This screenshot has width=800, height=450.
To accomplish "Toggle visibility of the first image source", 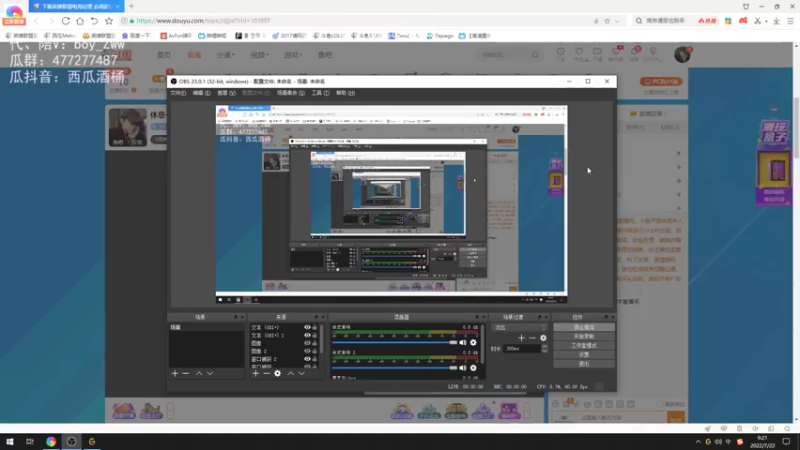I will 307,343.
